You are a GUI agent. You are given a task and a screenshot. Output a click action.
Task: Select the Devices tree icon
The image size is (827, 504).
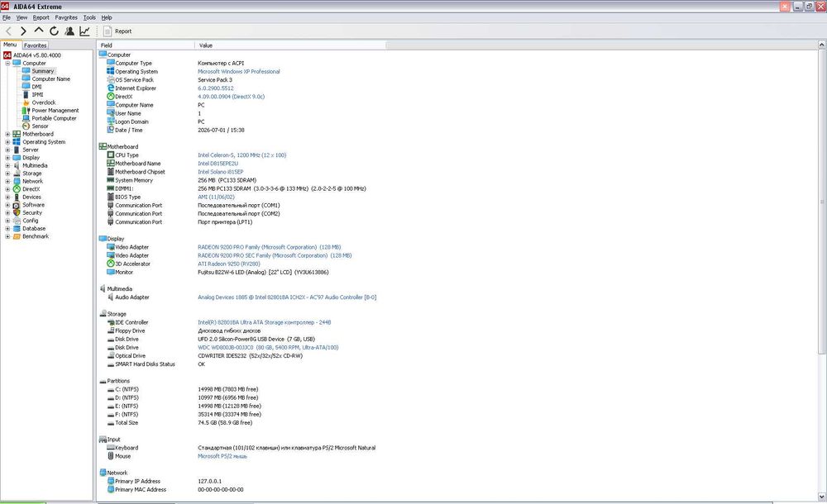tap(17, 197)
